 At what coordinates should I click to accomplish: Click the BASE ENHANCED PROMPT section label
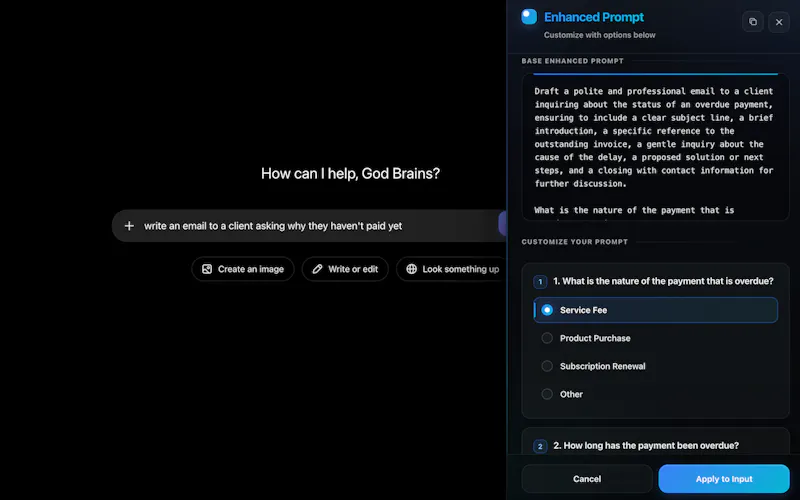[x=572, y=61]
